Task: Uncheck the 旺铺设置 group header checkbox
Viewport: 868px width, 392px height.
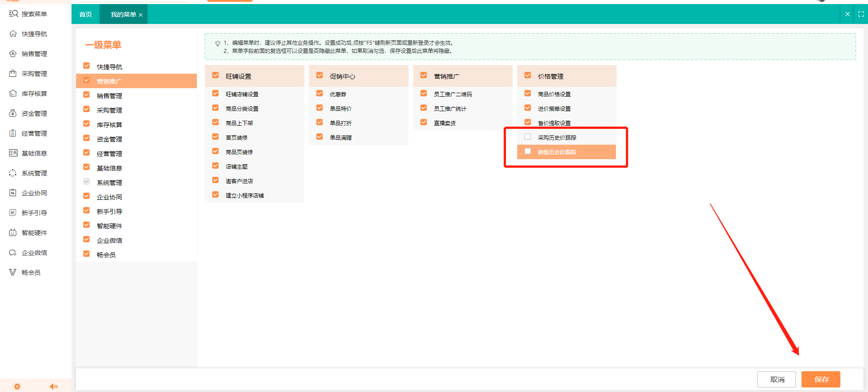Action: pos(215,76)
